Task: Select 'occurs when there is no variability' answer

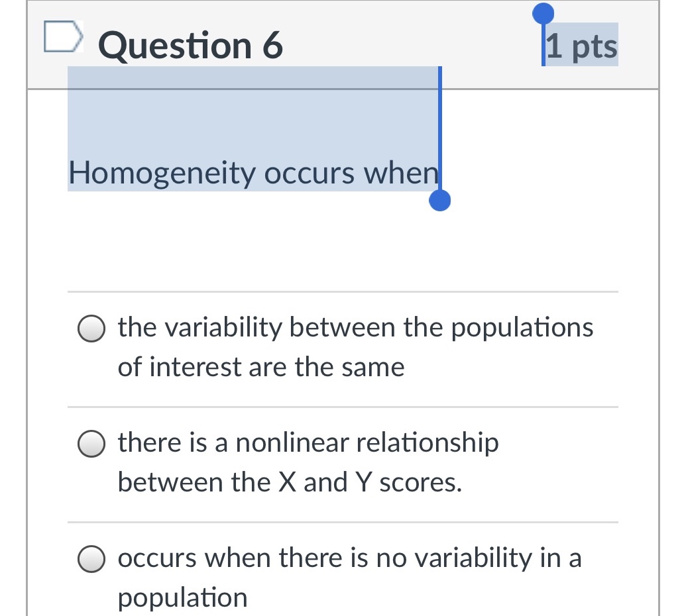Action: (x=349, y=577)
